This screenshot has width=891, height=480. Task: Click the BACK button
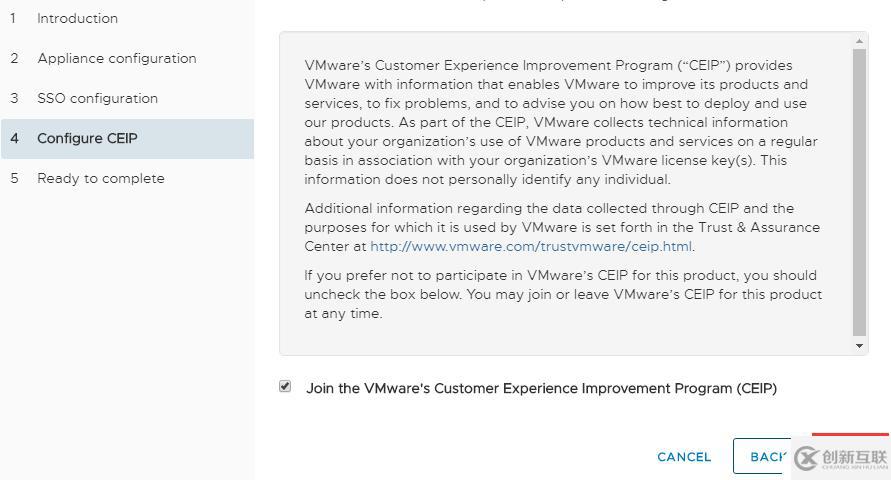(x=762, y=456)
